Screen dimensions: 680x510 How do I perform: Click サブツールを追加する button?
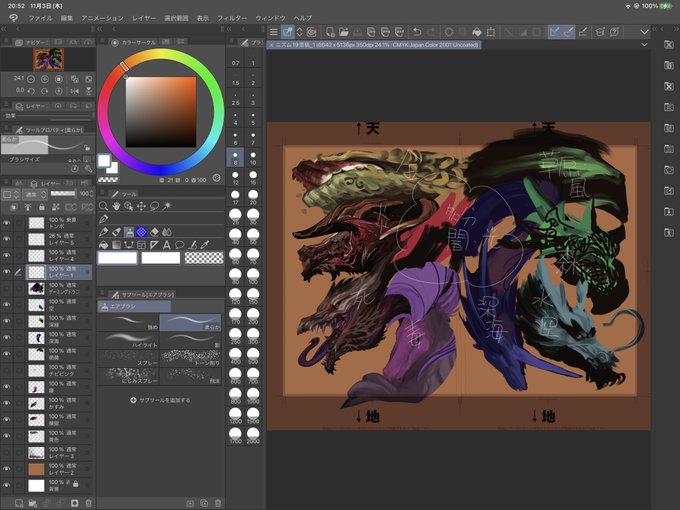(160, 399)
